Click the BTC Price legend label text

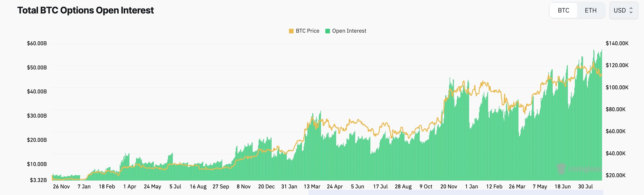tap(308, 31)
